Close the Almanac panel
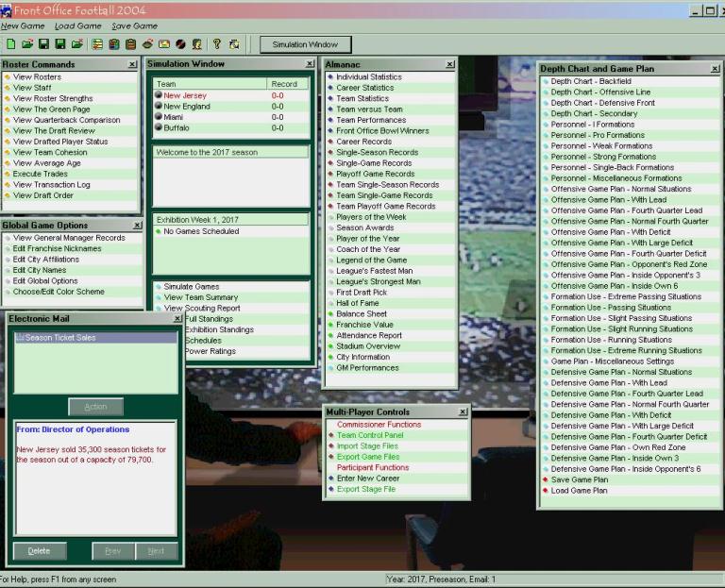725x588 pixels. tap(450, 64)
